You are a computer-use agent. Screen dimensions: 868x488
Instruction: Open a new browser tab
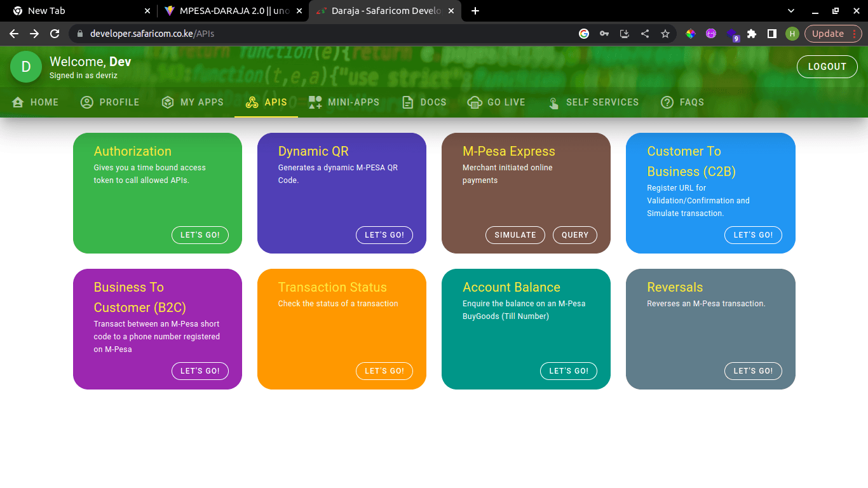coord(475,11)
